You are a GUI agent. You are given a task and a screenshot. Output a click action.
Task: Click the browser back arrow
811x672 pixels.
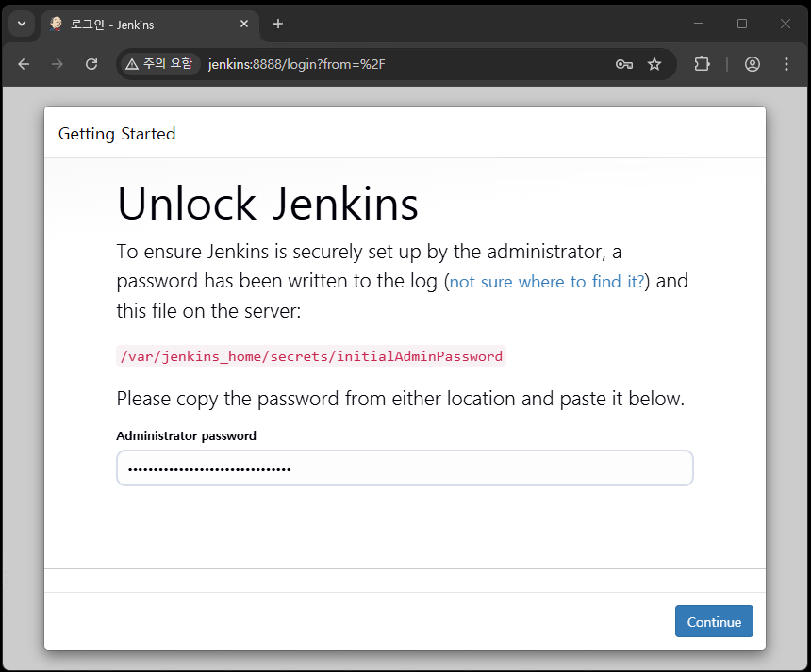24,64
